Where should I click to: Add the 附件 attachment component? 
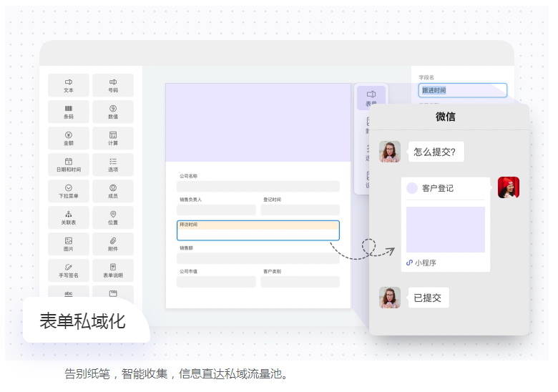[113, 244]
